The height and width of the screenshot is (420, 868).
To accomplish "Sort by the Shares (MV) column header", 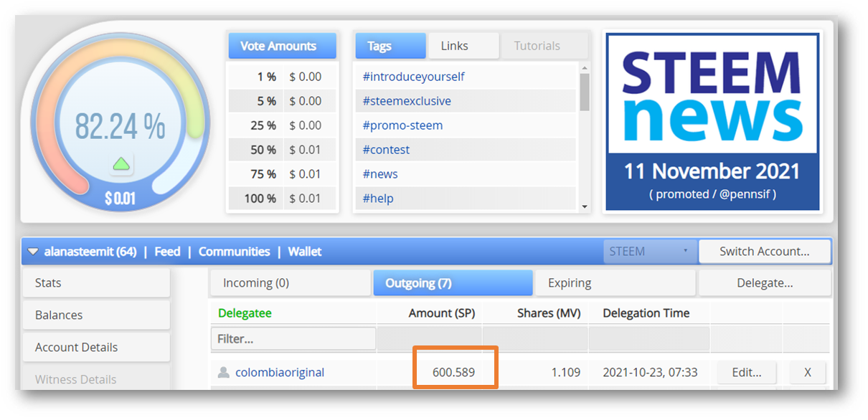I will pos(549,313).
